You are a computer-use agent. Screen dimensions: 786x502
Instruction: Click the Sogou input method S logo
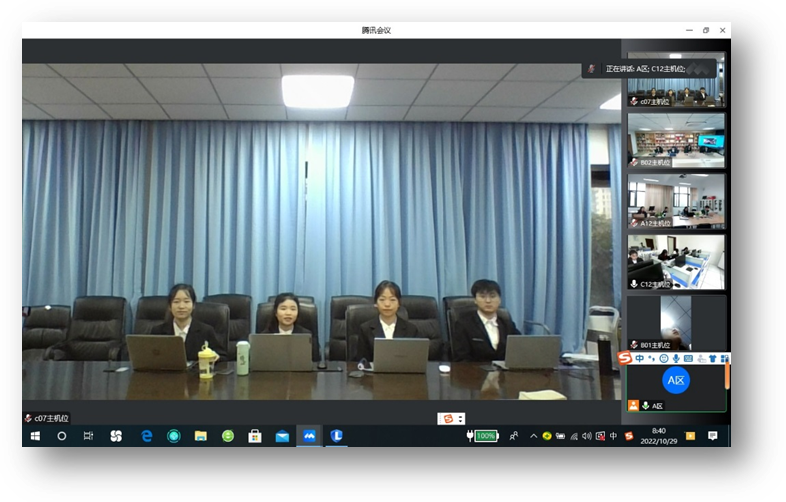click(x=625, y=358)
